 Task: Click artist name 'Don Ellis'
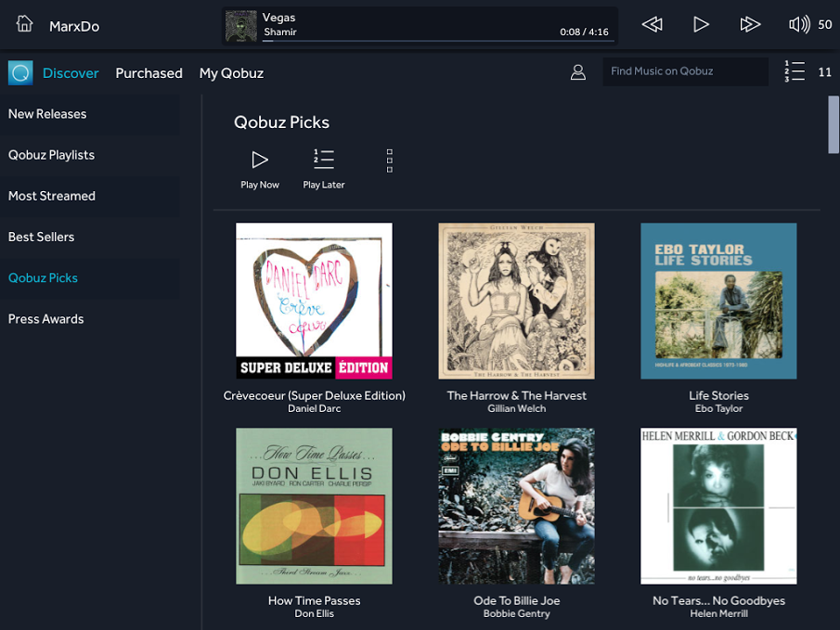tap(314, 614)
